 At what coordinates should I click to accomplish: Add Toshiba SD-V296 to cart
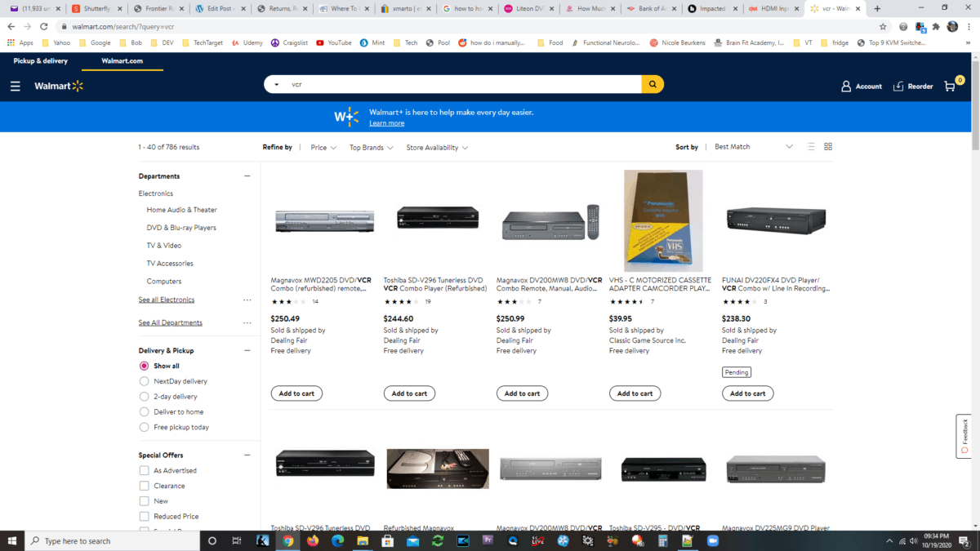click(x=409, y=393)
